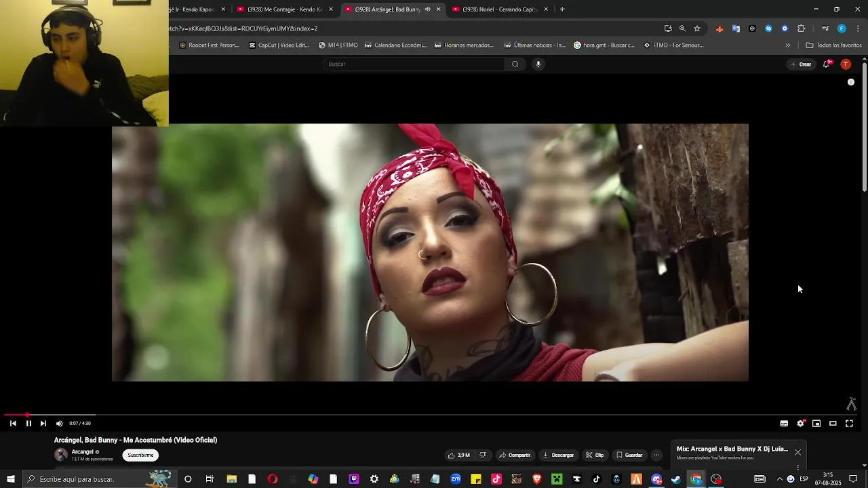Mute the video volume speaker icon

point(59,424)
